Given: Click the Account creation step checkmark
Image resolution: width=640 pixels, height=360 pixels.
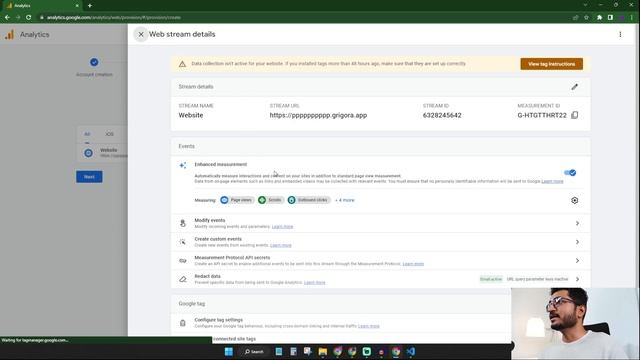Looking at the screenshot, I should [x=94, y=62].
